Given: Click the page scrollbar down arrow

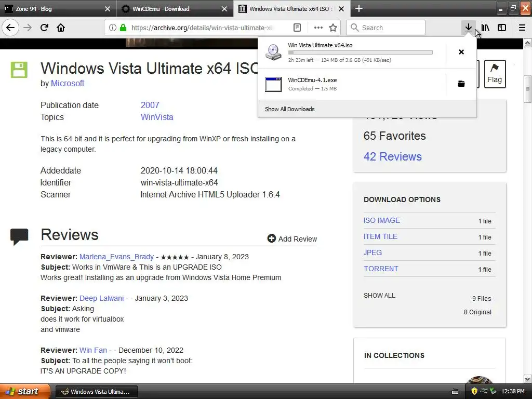Looking at the screenshot, I should coord(528,379).
